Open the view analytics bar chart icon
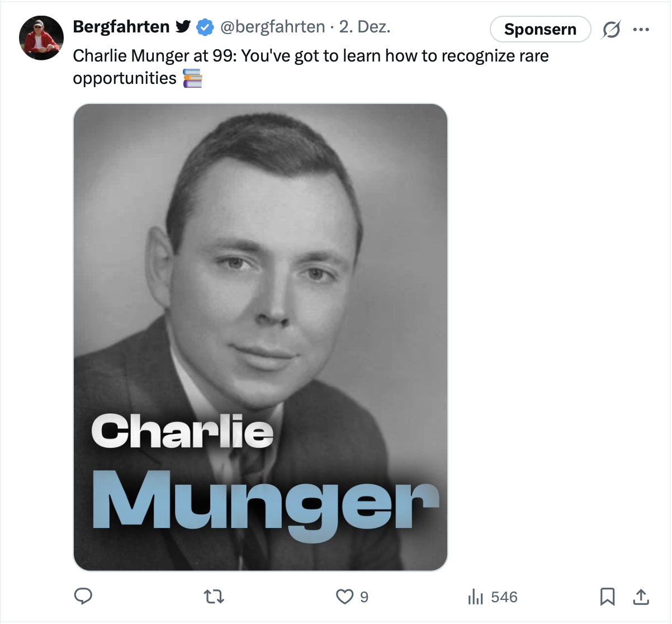This screenshot has height=624, width=672. [475, 597]
